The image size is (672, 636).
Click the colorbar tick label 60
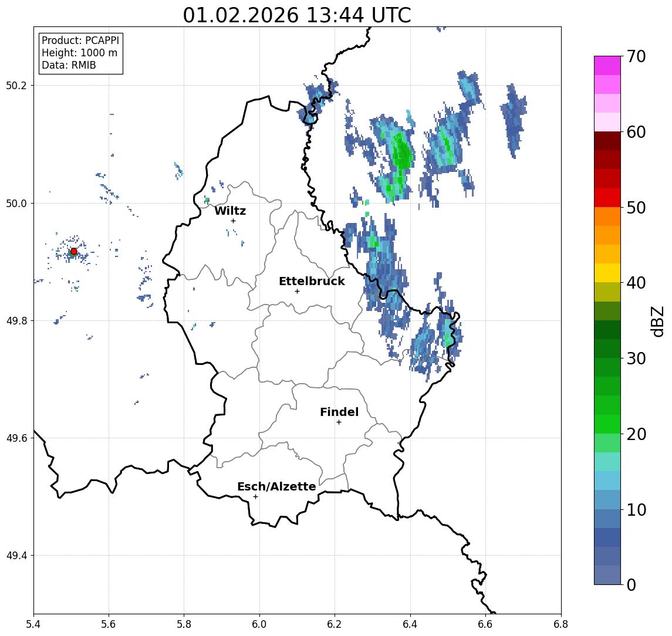(x=636, y=133)
